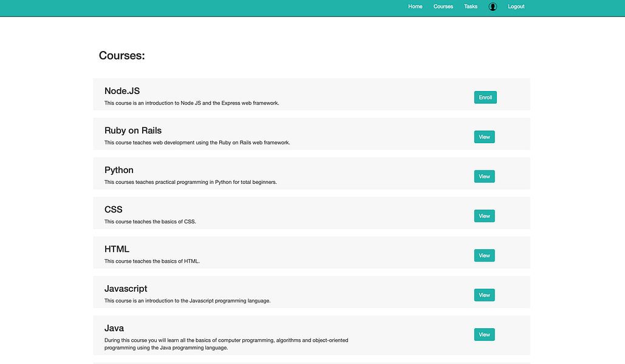The image size is (625, 364).
Task: View the Ruby on Rails course
Action: (x=484, y=136)
